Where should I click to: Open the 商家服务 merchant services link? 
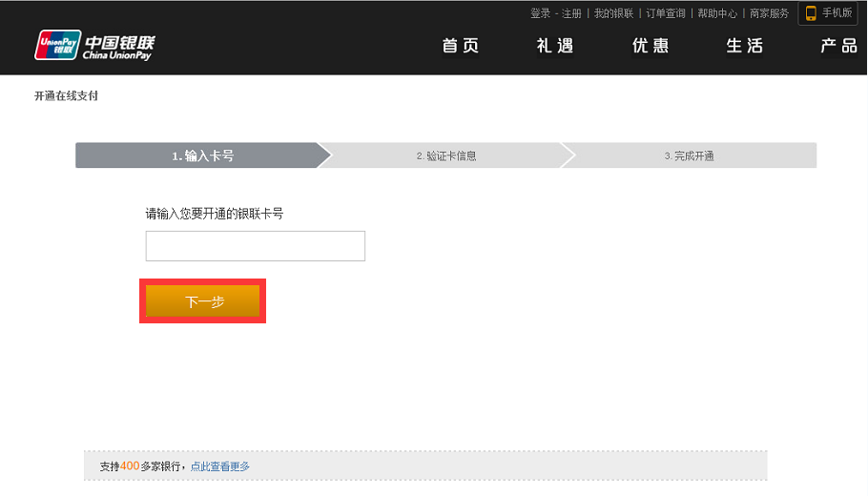click(x=769, y=13)
